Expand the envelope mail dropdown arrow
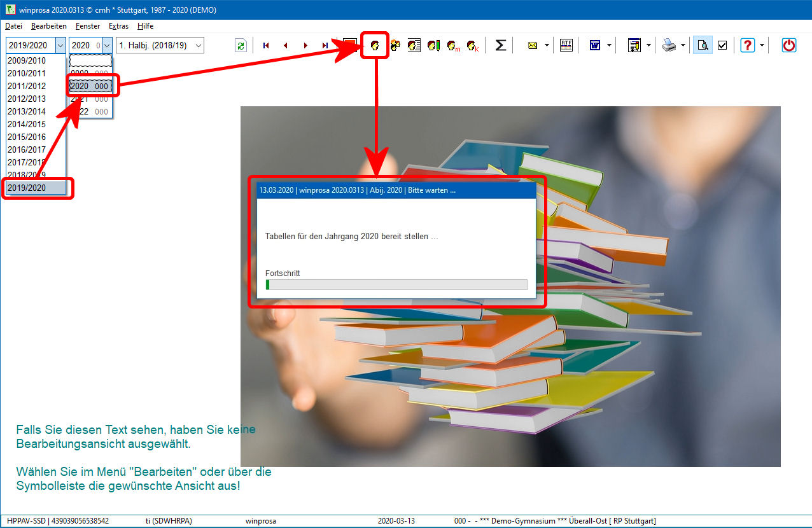Viewport: 812px width, 528px height. pos(547,46)
